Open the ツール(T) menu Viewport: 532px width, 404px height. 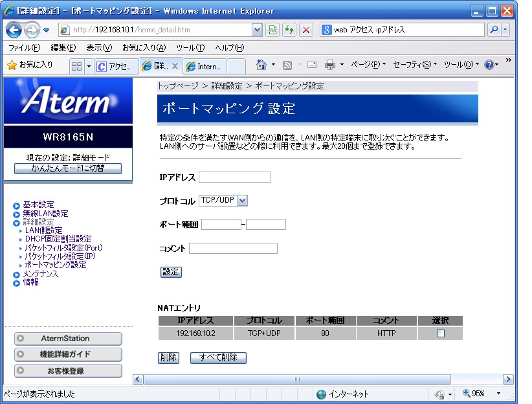pos(190,48)
